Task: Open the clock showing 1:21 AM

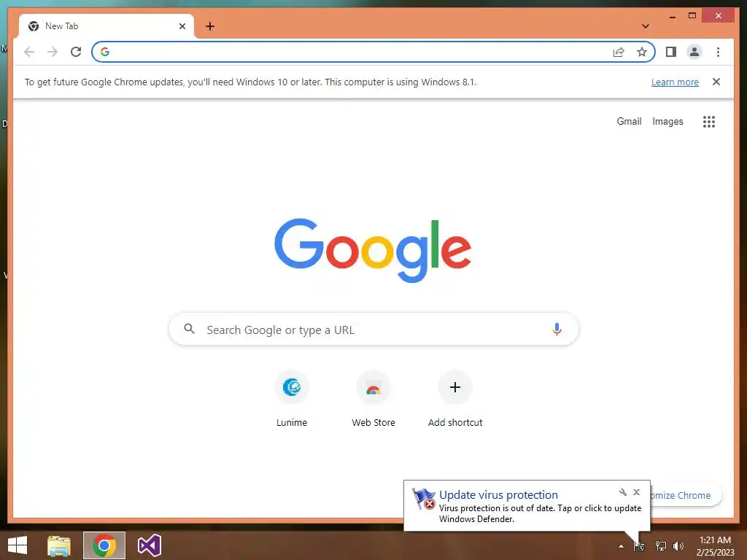Action: (715, 546)
